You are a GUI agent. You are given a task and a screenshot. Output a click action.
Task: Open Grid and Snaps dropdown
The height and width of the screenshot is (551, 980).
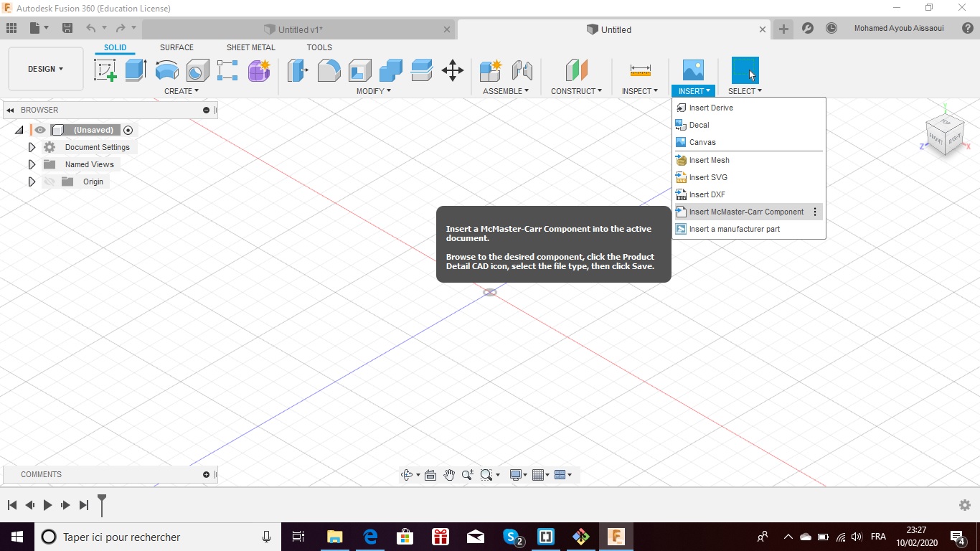click(x=540, y=475)
